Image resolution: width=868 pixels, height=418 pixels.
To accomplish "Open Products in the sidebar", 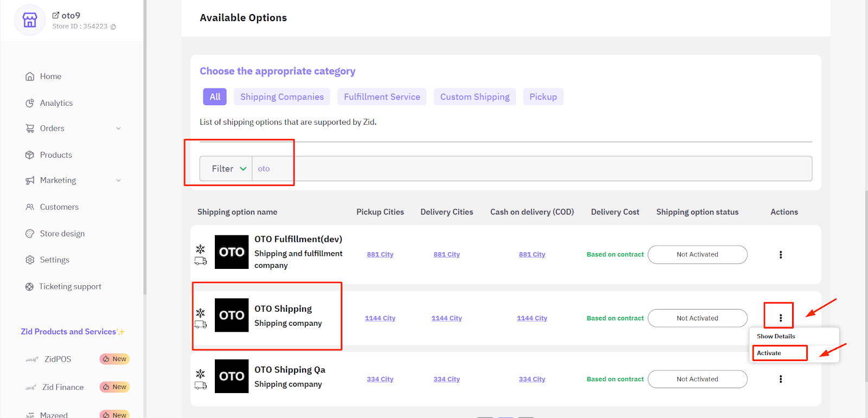I will coord(56,155).
